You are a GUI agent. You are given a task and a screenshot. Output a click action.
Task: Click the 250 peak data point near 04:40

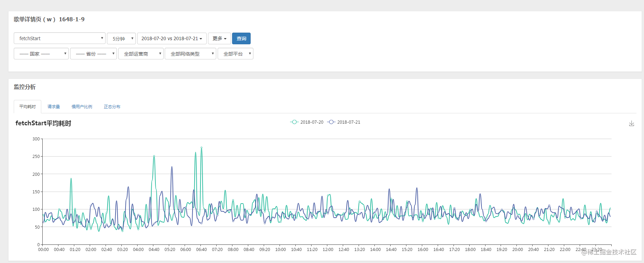(154, 156)
